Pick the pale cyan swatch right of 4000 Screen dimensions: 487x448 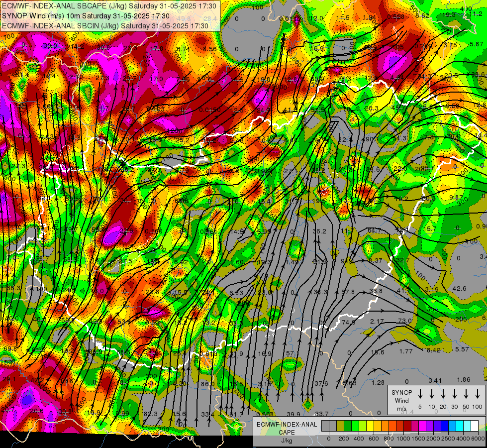click(467, 426)
